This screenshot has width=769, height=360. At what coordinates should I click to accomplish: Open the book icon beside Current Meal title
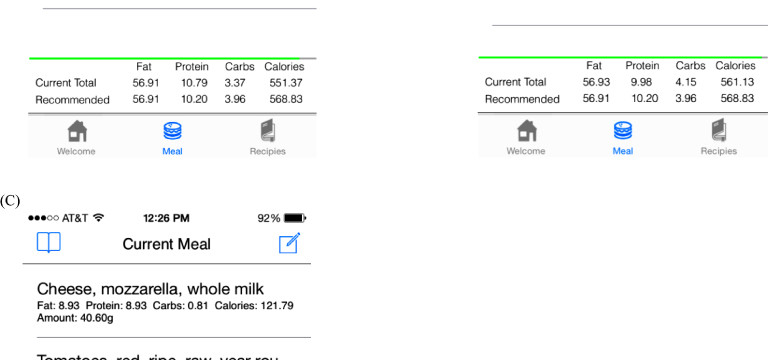[x=49, y=243]
